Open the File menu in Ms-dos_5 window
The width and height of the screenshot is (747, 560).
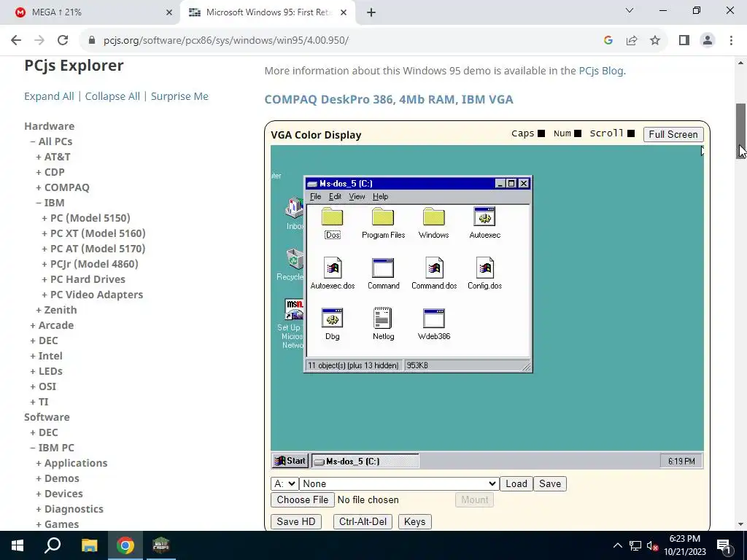point(315,196)
